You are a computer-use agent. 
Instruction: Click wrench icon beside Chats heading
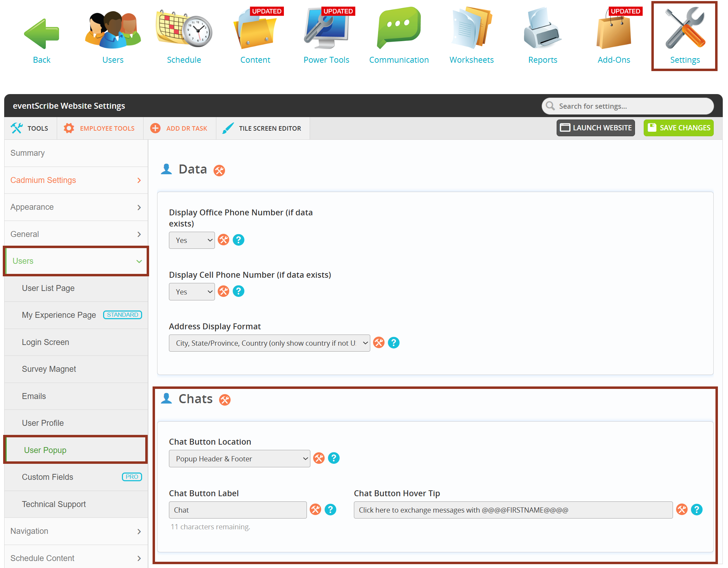pyautogui.click(x=225, y=400)
